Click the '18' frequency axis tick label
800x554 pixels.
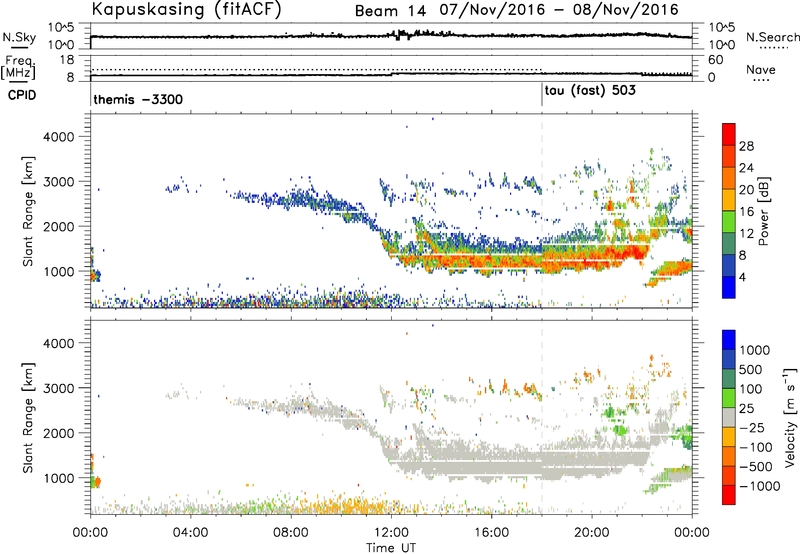pyautogui.click(x=67, y=60)
